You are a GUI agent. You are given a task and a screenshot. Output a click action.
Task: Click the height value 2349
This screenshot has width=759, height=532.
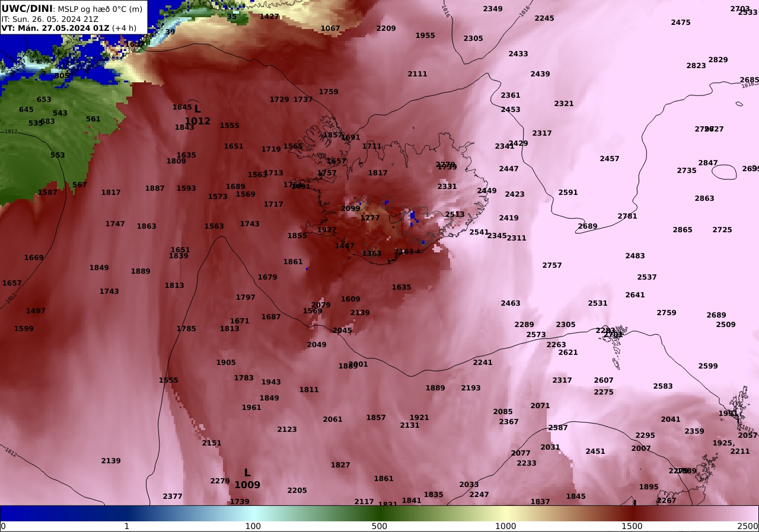(x=493, y=9)
